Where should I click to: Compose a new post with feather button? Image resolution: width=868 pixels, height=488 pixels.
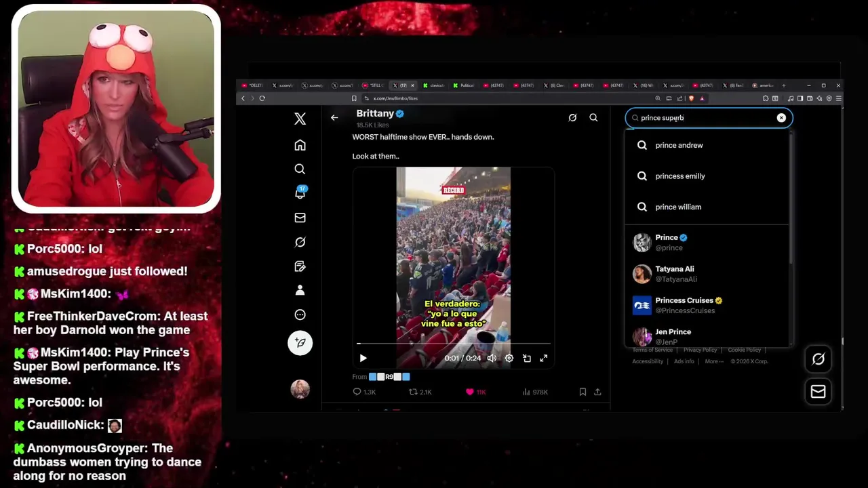pos(300,343)
